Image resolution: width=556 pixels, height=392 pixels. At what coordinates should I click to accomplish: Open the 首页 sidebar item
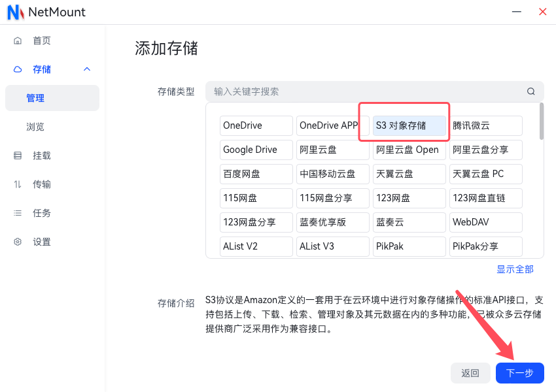click(x=52, y=41)
